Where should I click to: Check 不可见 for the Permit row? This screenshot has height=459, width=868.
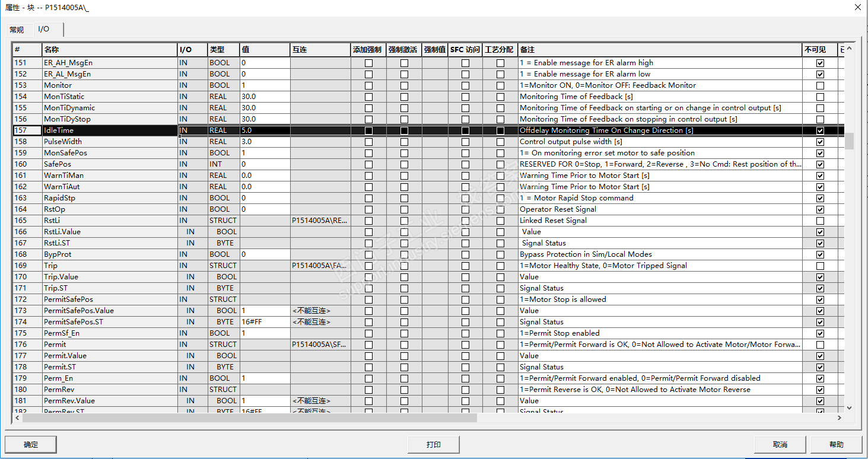tap(820, 345)
